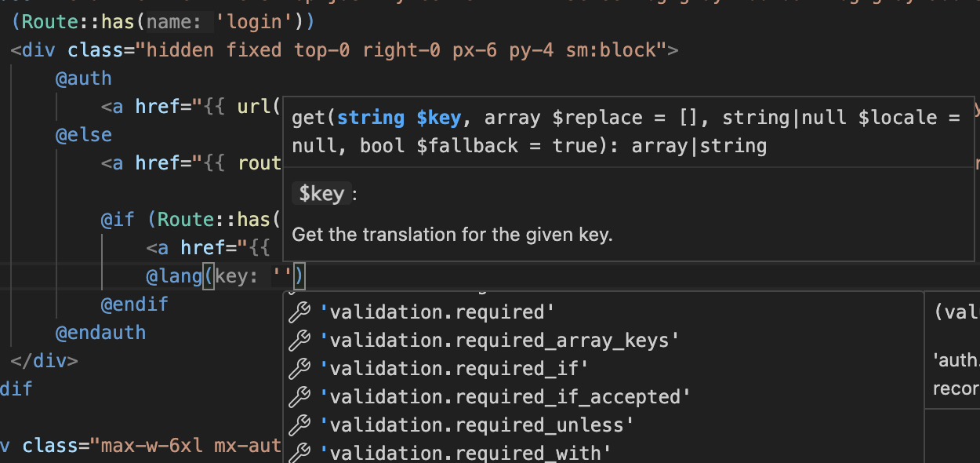The height and width of the screenshot is (463, 980).
Task: Click the 'max-w-6xl' class string
Action: pyautogui.click(x=186, y=446)
